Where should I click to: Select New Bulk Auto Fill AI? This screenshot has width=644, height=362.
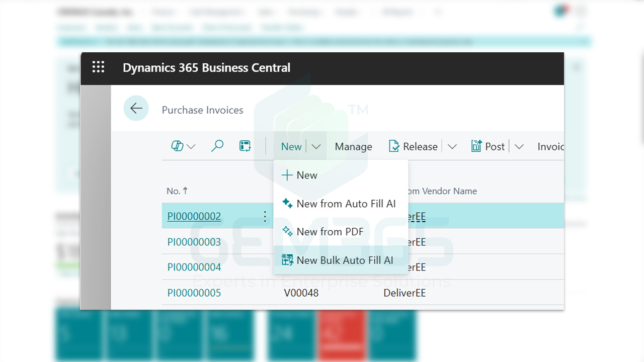(341, 260)
